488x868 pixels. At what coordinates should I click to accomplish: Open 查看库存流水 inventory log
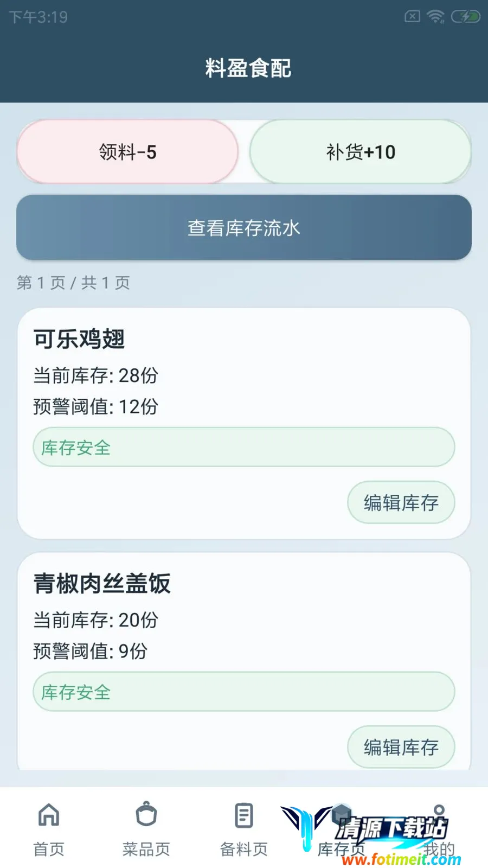(244, 228)
